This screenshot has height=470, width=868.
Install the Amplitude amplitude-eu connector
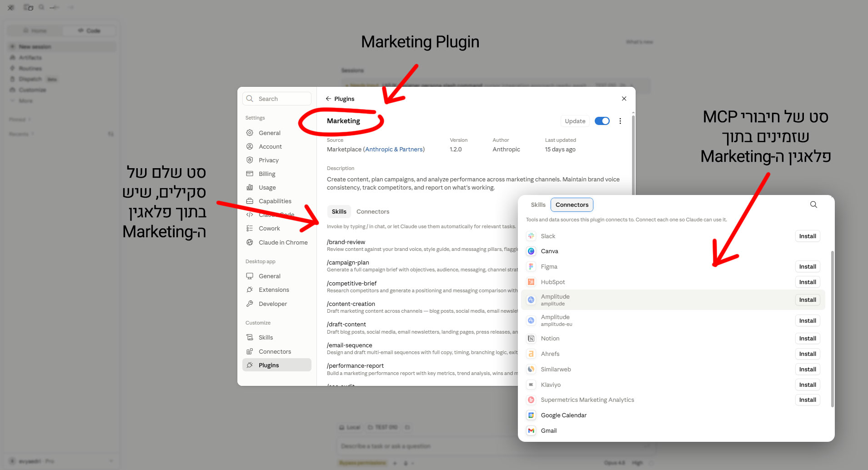coord(808,320)
